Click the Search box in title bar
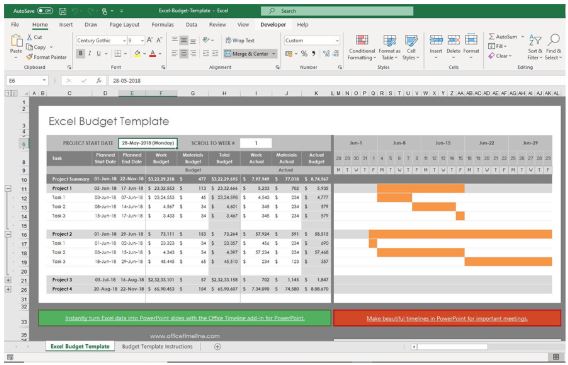The height and width of the screenshot is (365, 568). pyautogui.click(x=337, y=11)
